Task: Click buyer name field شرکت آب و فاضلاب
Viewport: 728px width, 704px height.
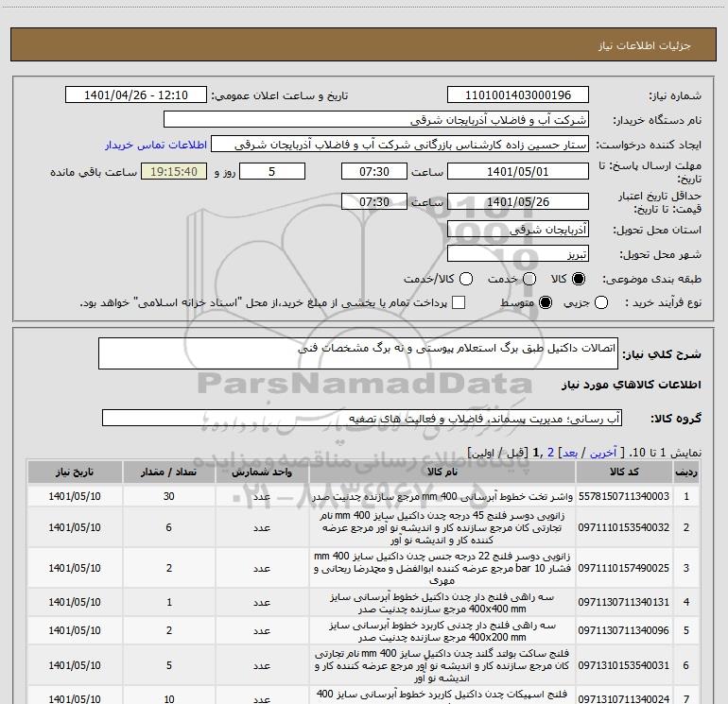Action: [x=376, y=120]
